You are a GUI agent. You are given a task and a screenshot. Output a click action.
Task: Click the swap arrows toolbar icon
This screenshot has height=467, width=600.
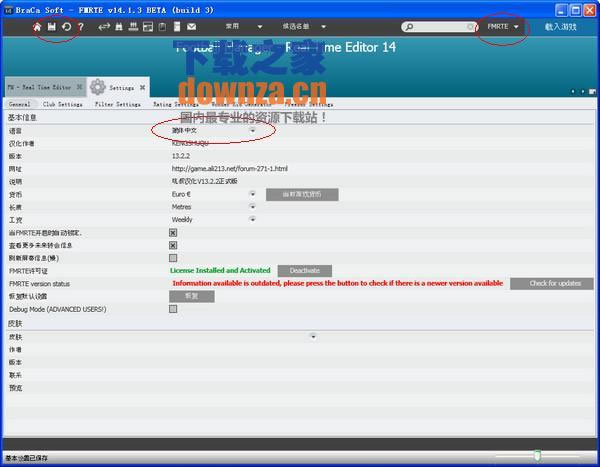tap(104, 26)
